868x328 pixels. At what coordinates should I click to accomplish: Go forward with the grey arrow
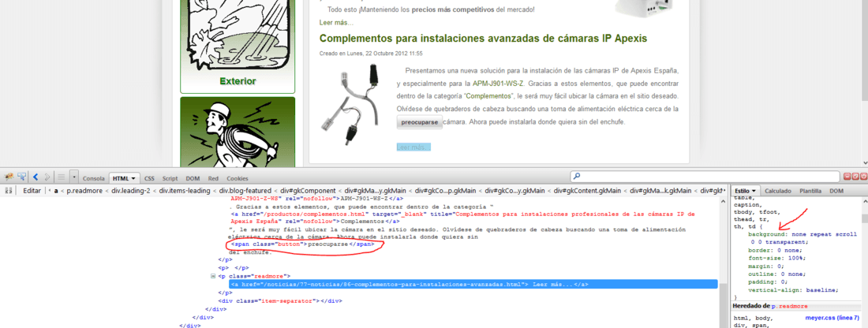coord(47,177)
